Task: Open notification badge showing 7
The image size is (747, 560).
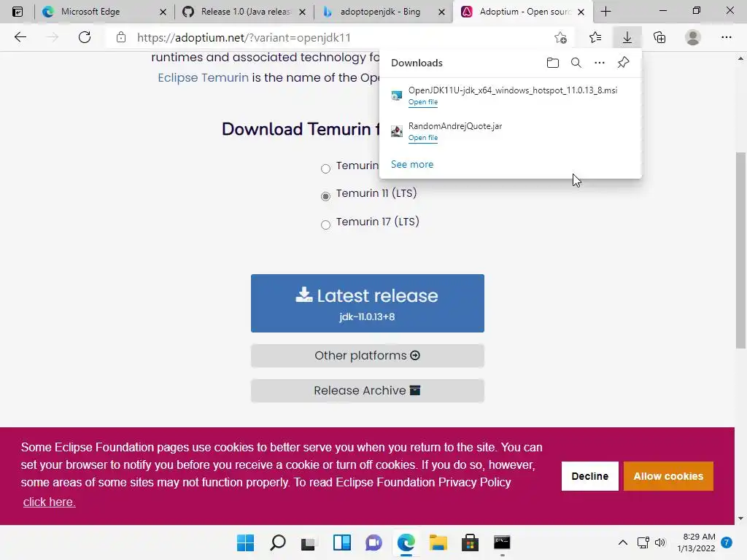Action: [x=727, y=542]
